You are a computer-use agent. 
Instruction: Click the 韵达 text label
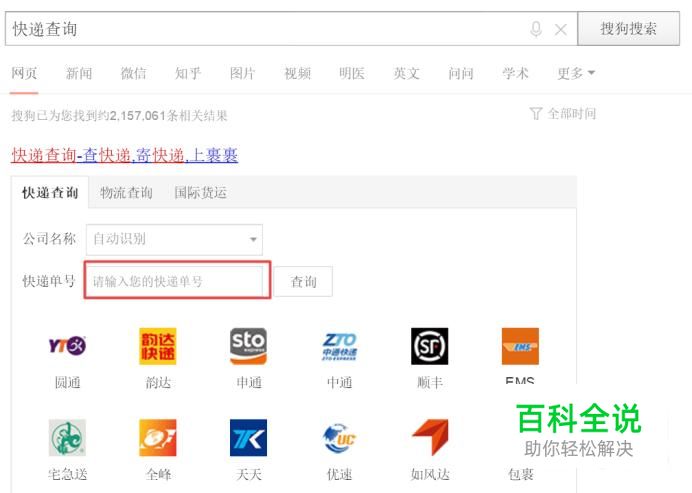pyautogui.click(x=158, y=383)
